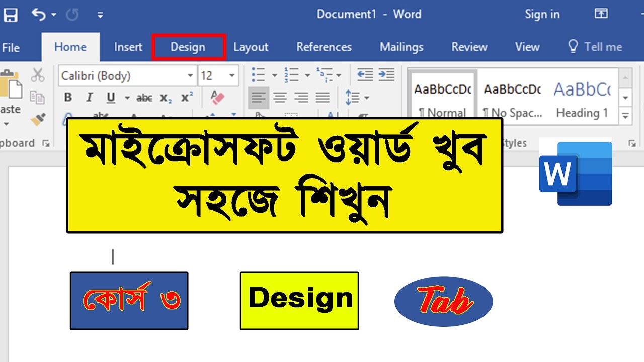This screenshot has height=362, width=644.
Task: Select the Format Painter brush
Action: (x=38, y=119)
